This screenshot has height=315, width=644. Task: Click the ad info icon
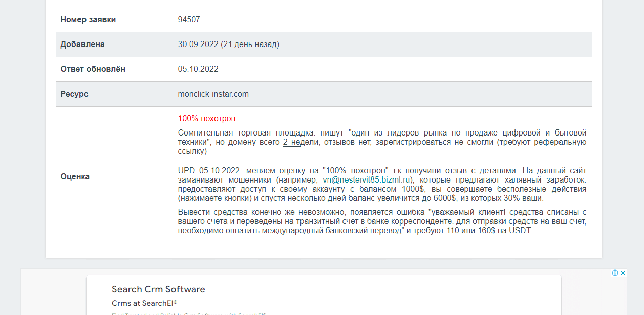pyautogui.click(x=615, y=273)
